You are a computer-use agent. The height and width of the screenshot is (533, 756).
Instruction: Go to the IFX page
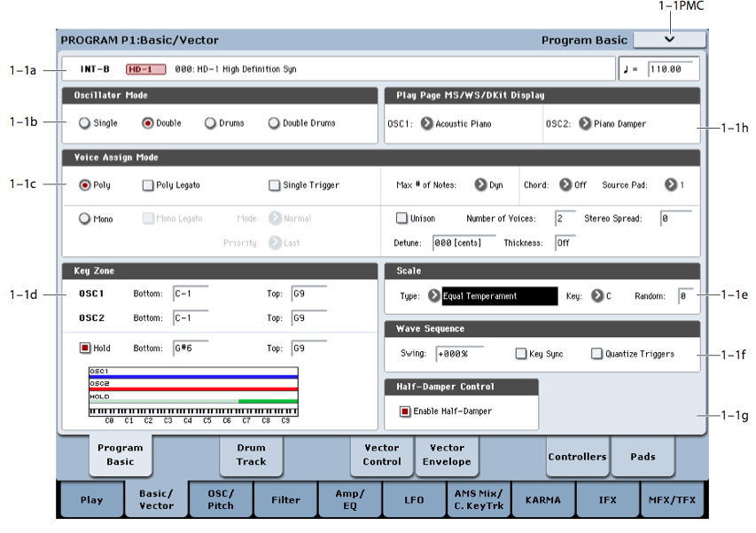click(608, 499)
